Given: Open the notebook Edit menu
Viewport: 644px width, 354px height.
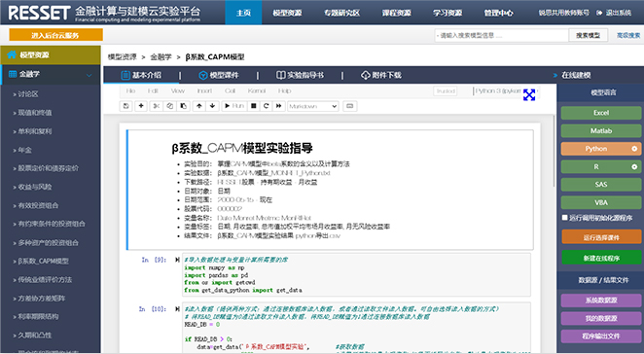Looking at the screenshot, I should 153,90.
